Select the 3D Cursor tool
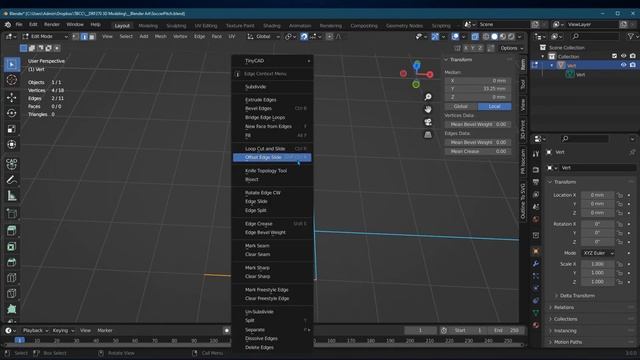Viewport: 640px width, 360px height. pyautogui.click(x=12, y=80)
